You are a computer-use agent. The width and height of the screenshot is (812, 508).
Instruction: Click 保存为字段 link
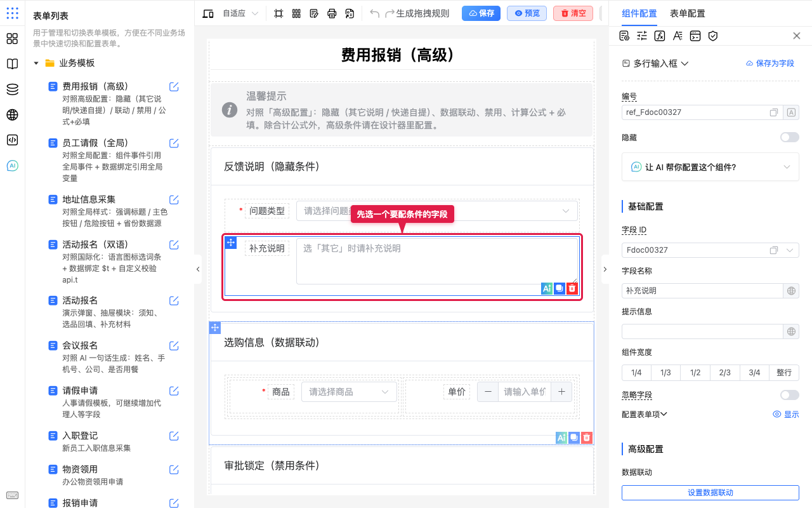point(770,63)
